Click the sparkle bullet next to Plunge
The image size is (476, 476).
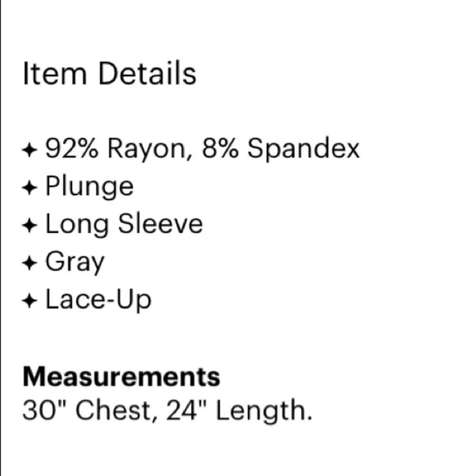(30, 188)
